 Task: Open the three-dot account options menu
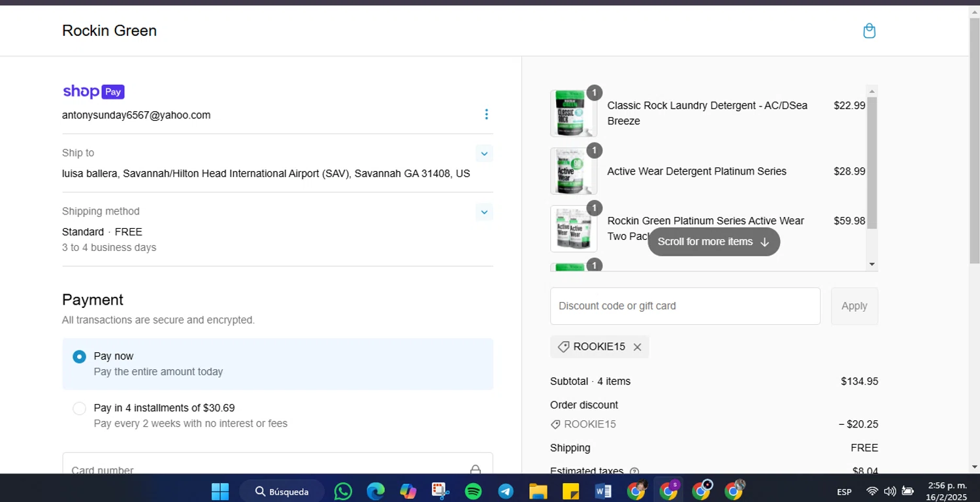point(486,114)
